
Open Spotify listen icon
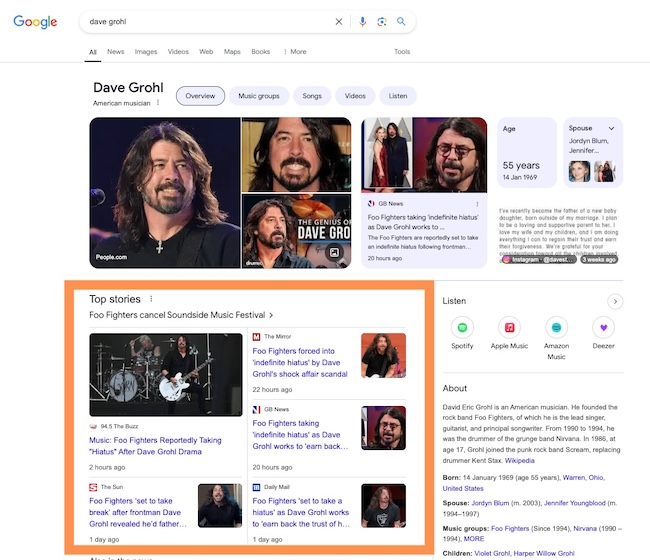[462, 327]
